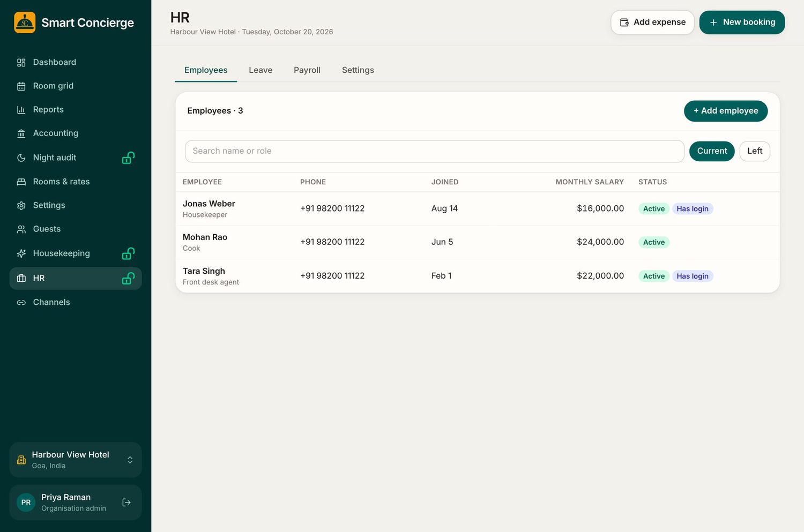Open the Tara Singh employee row
Screen dimensions: 804x532
[x=478, y=276]
